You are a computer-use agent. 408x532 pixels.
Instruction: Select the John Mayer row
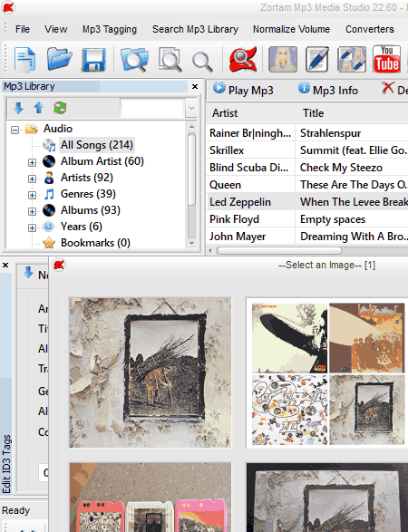point(306,237)
